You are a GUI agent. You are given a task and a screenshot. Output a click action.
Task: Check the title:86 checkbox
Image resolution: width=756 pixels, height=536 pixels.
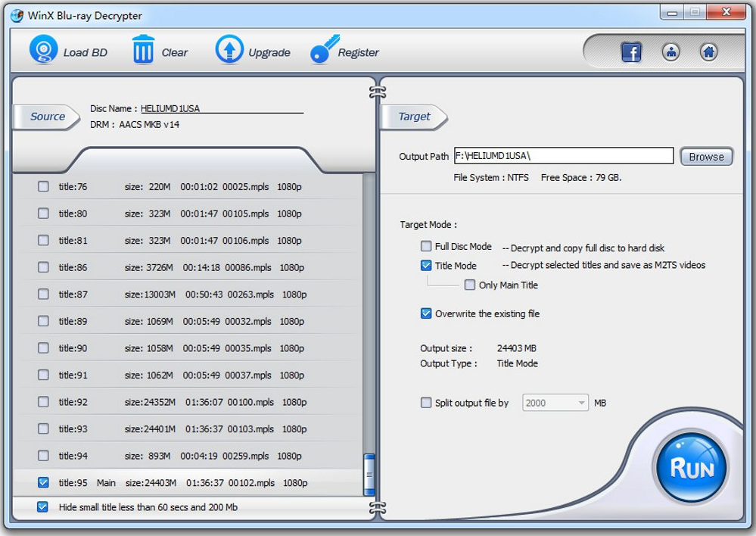[43, 266]
